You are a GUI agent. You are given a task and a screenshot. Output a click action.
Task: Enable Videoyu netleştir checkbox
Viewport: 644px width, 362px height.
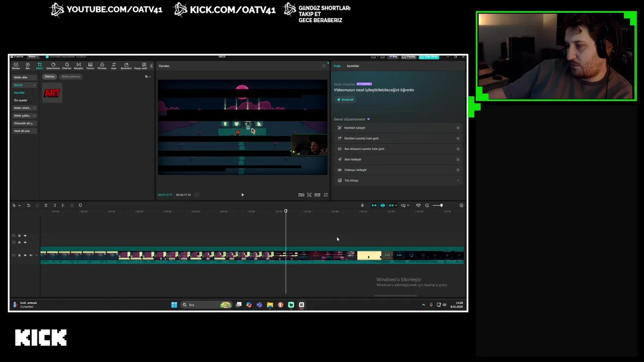point(458,170)
